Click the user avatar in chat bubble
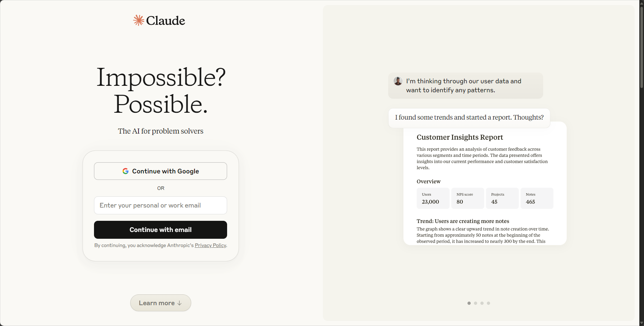 click(398, 81)
